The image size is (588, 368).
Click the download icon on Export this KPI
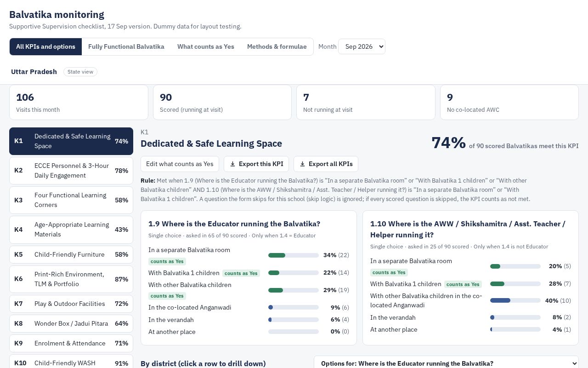point(232,164)
